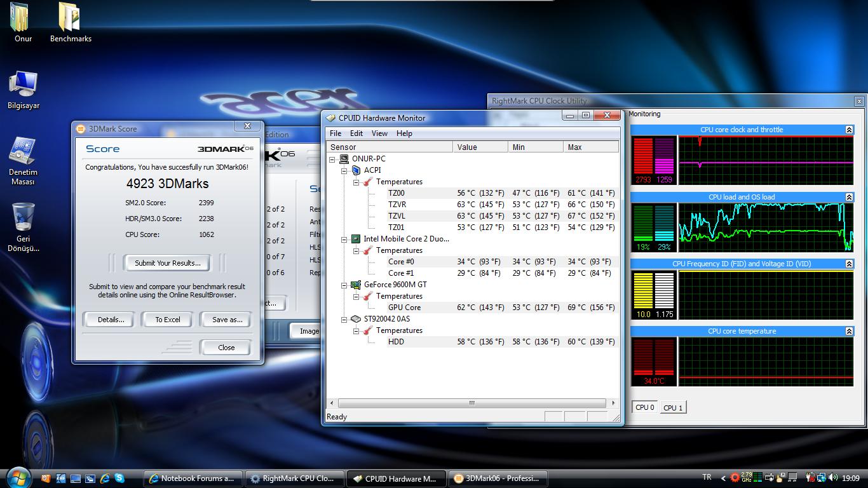Collapse Temperatures under Intel Mobile Core 2 Duo

[356, 250]
